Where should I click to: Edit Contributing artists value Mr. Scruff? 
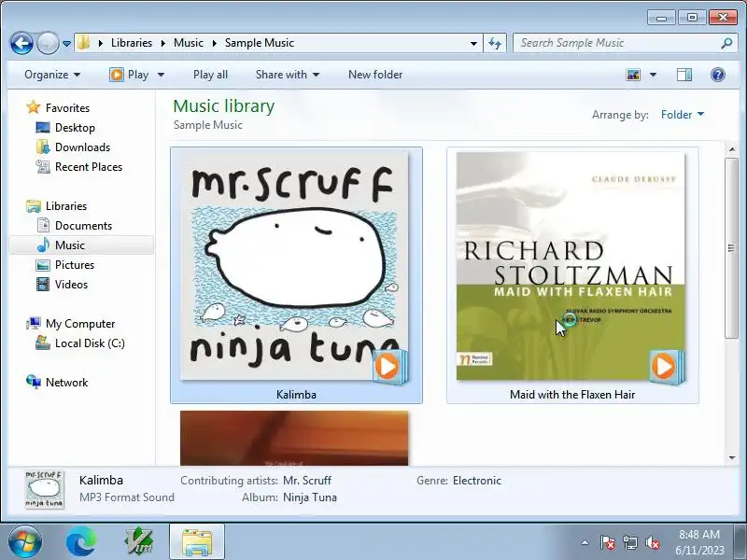[307, 481]
